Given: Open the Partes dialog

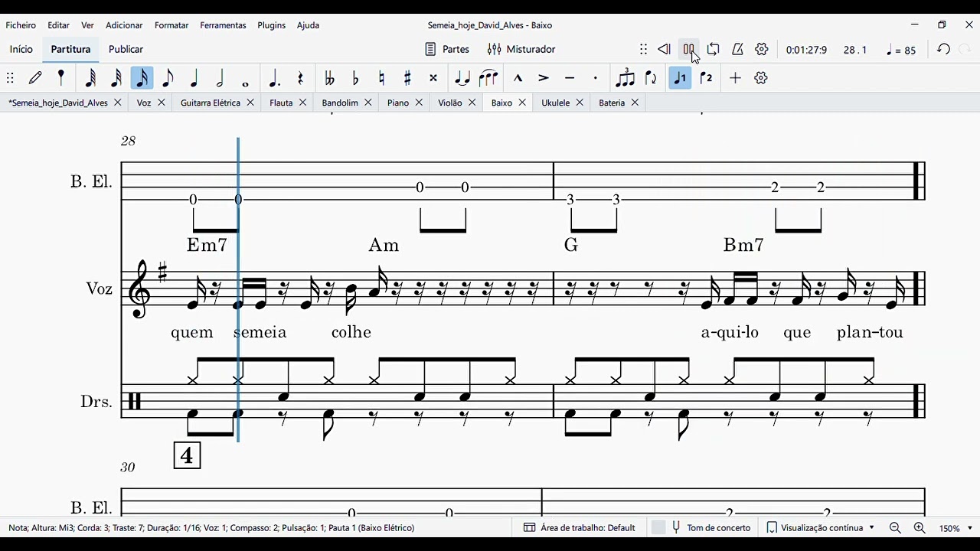Looking at the screenshot, I should point(447,49).
